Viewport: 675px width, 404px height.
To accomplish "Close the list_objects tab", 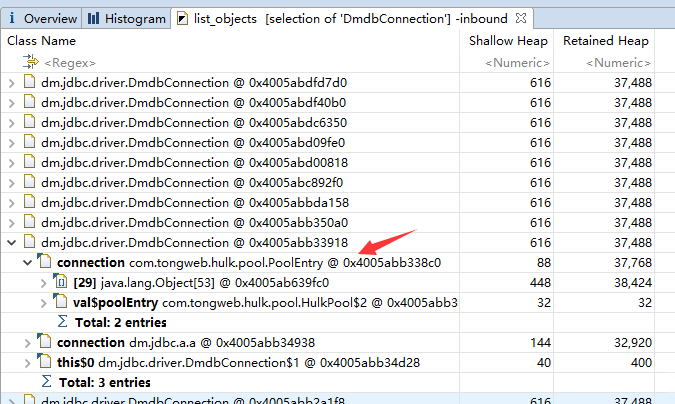I will coord(521,18).
